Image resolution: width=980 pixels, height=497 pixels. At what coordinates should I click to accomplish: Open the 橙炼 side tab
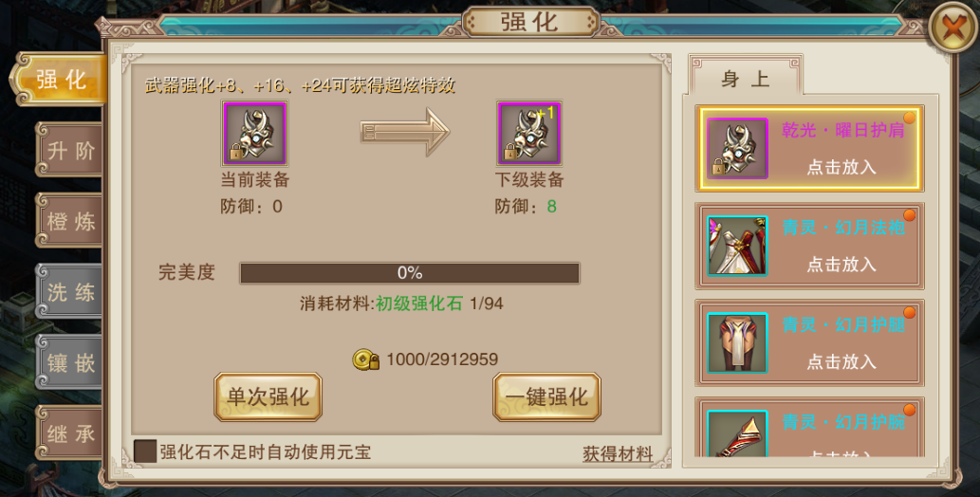tap(70, 221)
